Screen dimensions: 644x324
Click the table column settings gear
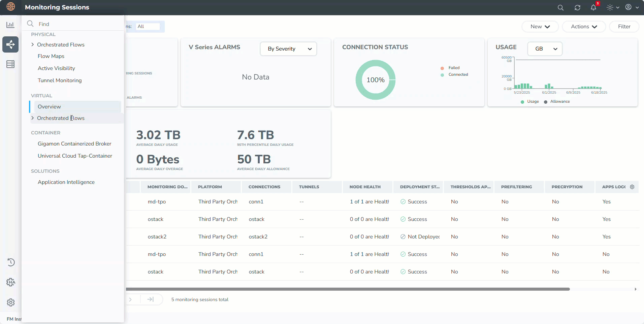[x=632, y=187]
